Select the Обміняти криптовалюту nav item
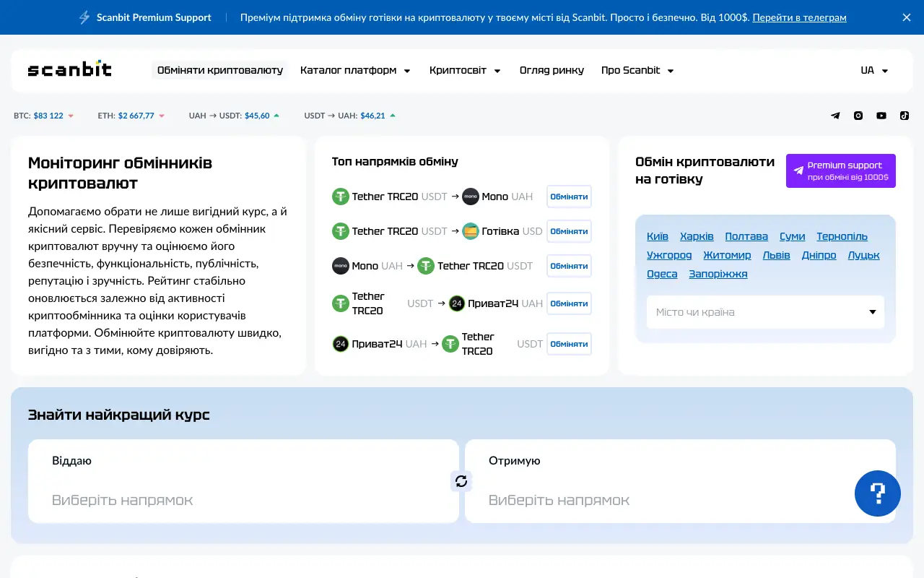 click(220, 70)
